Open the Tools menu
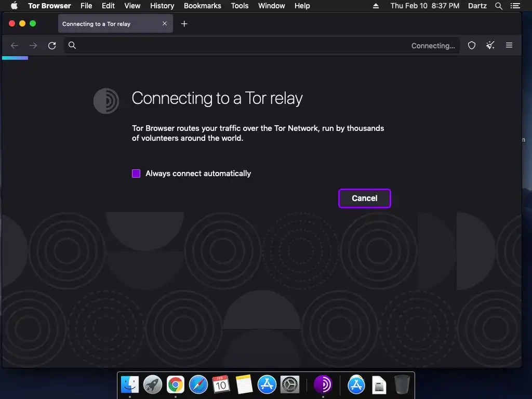532x399 pixels. click(x=240, y=6)
